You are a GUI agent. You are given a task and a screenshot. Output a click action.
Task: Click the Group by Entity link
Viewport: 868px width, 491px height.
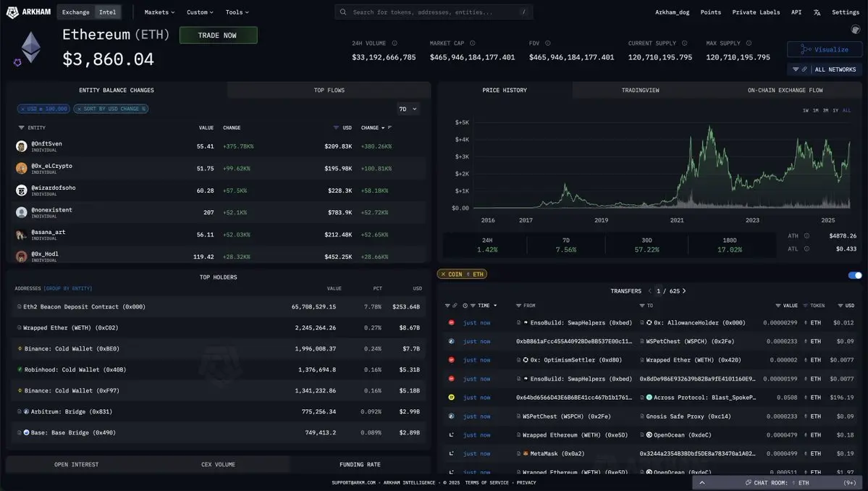click(67, 288)
